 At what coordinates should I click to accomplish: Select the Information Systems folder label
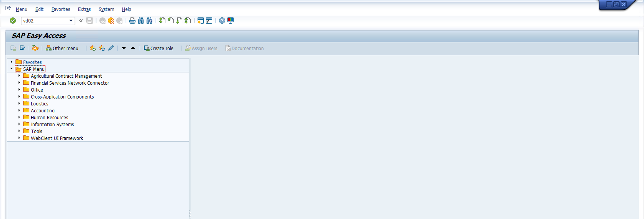[52, 124]
